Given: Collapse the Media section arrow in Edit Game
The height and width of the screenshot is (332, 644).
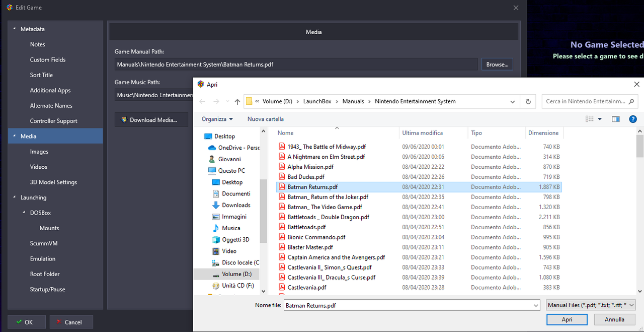Looking at the screenshot, I should (x=14, y=136).
